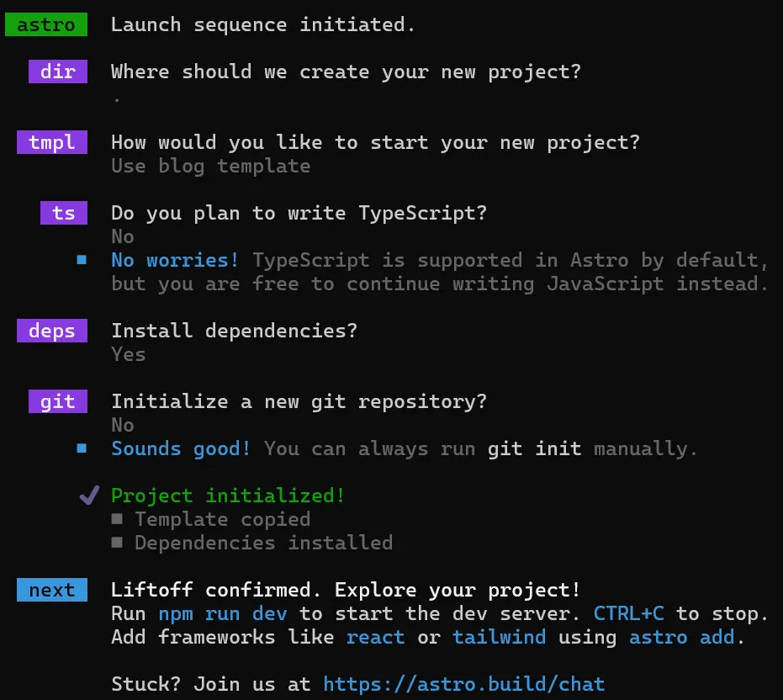
Task: Open the https://astro.build/chat link
Action: [463, 684]
